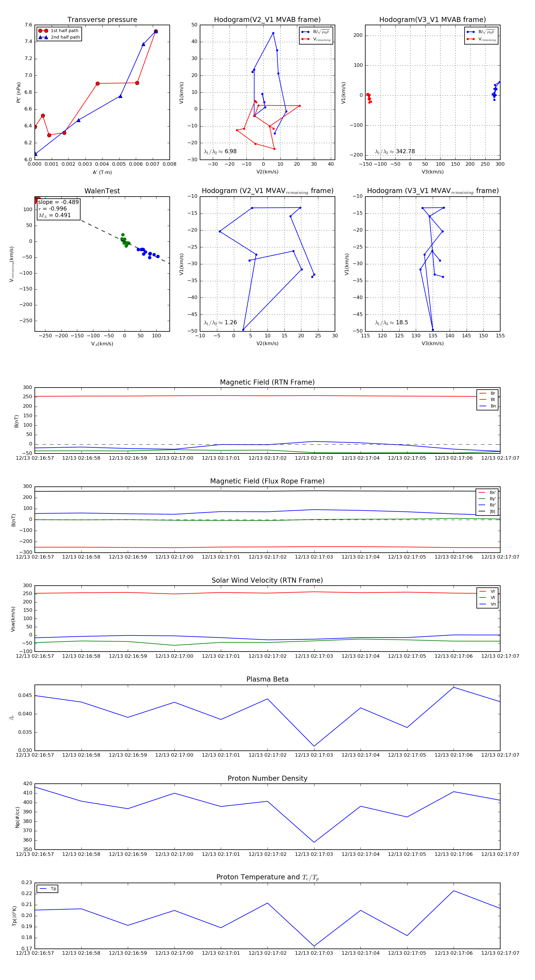Screen dimensions: 535x980
Task: Click the red V remaining cluster in V3_V1 MVAB hodogram
Action: click(x=369, y=98)
